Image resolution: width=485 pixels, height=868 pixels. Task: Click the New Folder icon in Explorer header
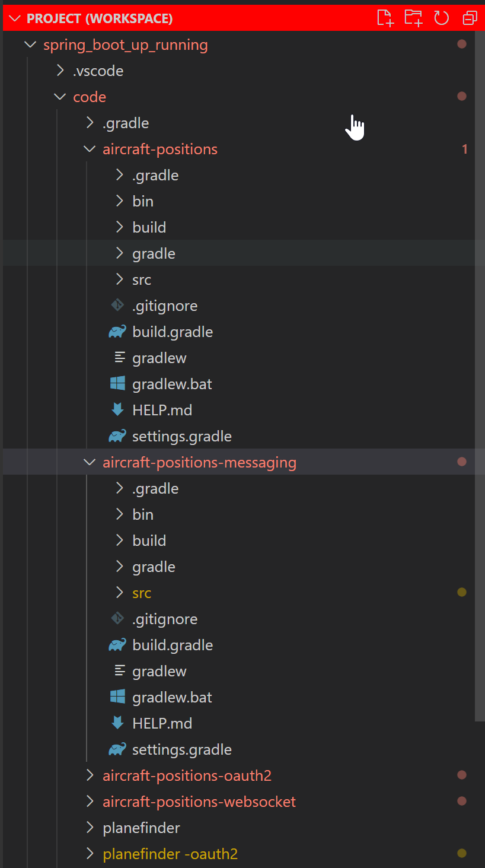point(413,18)
